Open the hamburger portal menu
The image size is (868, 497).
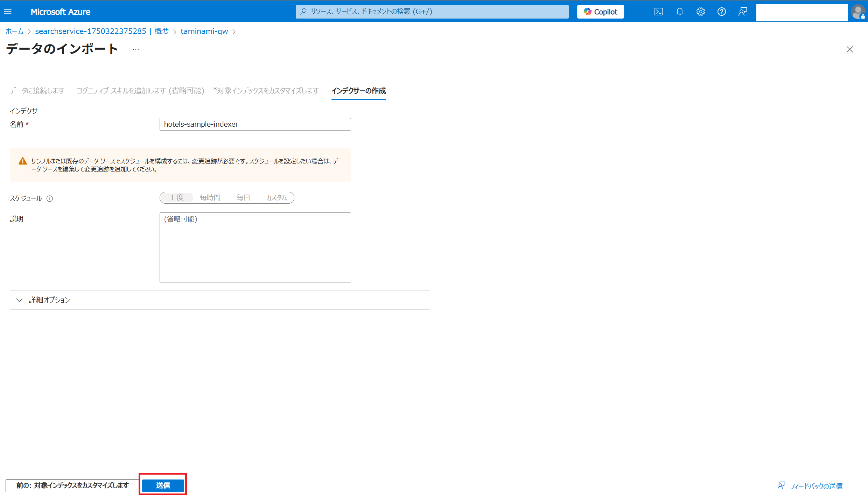pos(8,12)
